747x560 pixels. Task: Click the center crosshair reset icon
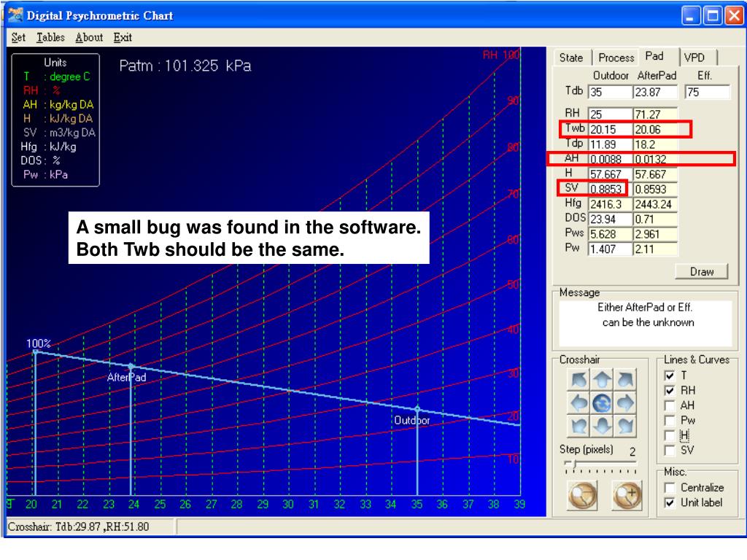click(x=602, y=402)
